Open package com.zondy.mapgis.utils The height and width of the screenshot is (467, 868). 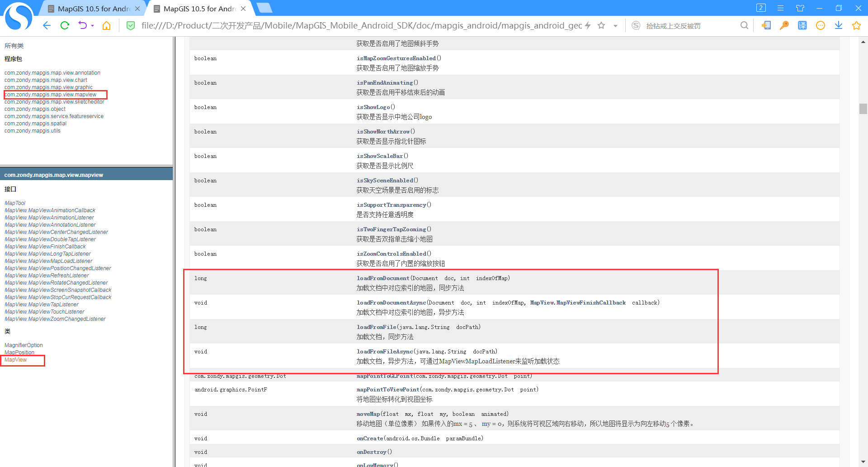coord(32,131)
